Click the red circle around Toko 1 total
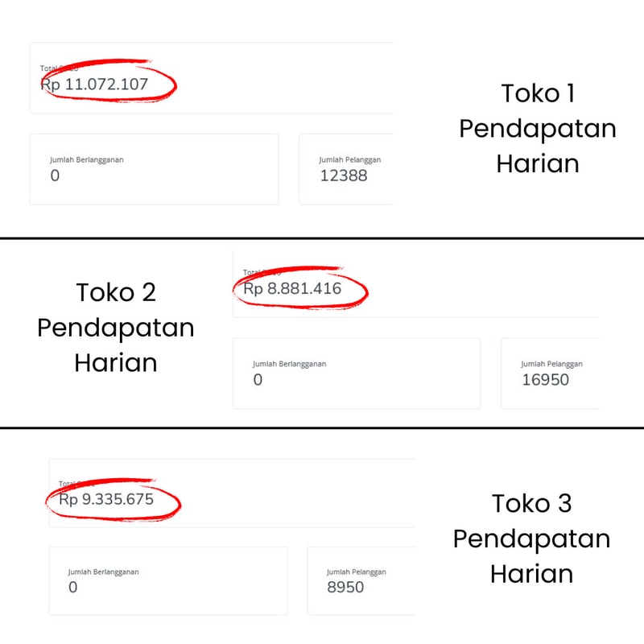The height and width of the screenshot is (644, 644). point(109,80)
